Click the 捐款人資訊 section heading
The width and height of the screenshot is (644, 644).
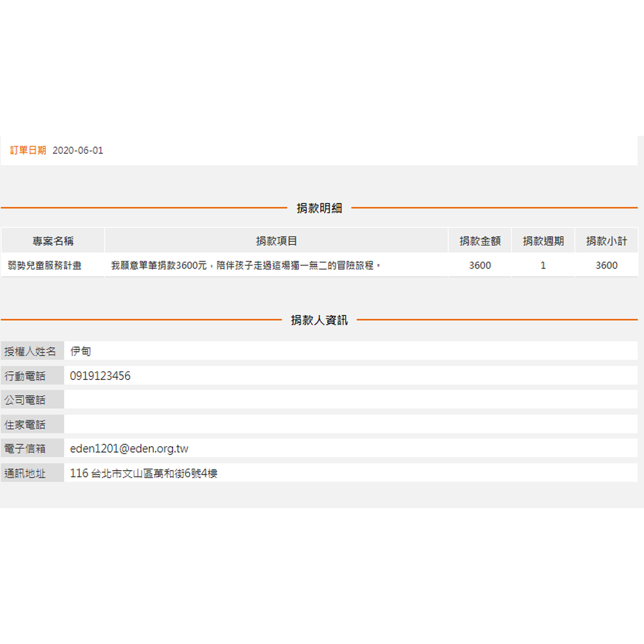pyautogui.click(x=319, y=320)
